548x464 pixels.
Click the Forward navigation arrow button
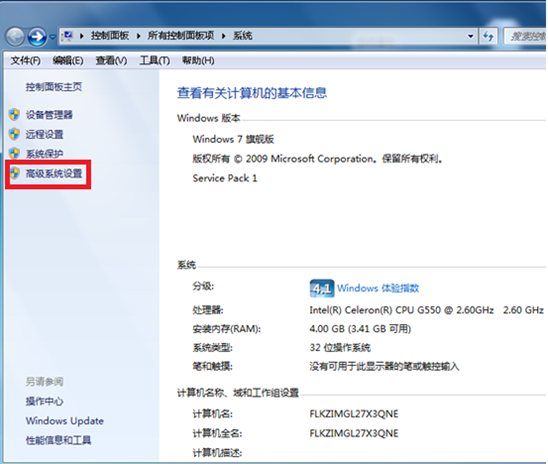tap(37, 36)
